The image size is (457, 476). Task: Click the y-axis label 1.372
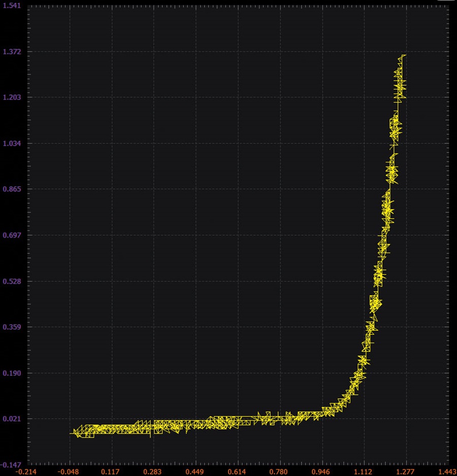click(x=12, y=52)
